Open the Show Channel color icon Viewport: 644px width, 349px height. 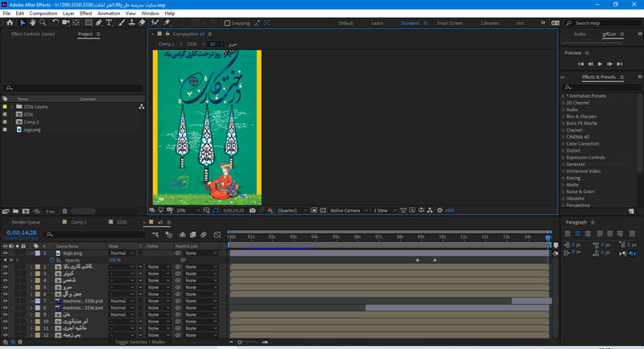point(270,211)
